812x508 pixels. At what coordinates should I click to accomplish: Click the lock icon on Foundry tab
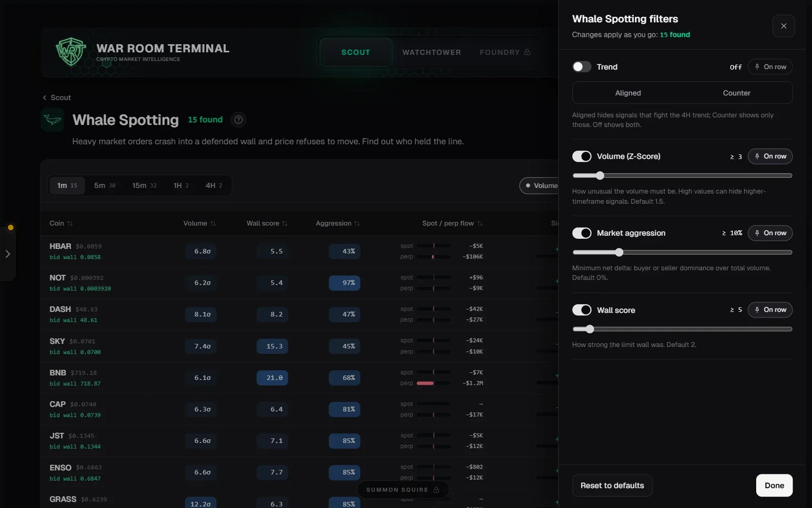tap(527, 52)
